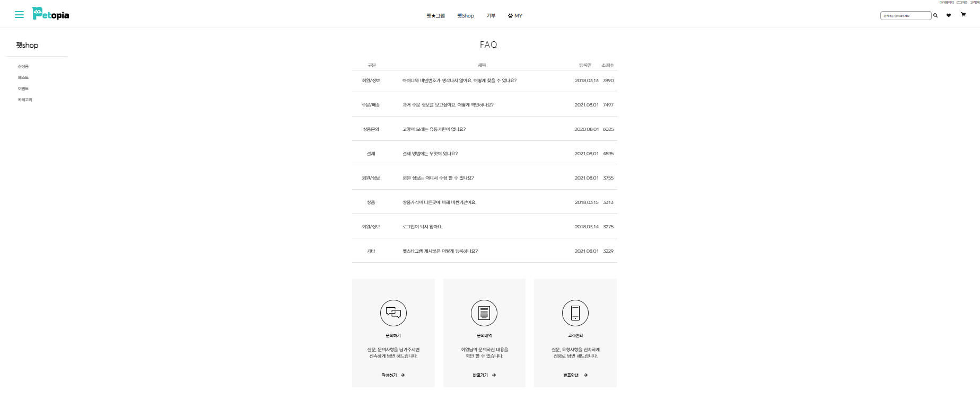
Task: Open the heart wishlist icon
Action: tap(949, 15)
